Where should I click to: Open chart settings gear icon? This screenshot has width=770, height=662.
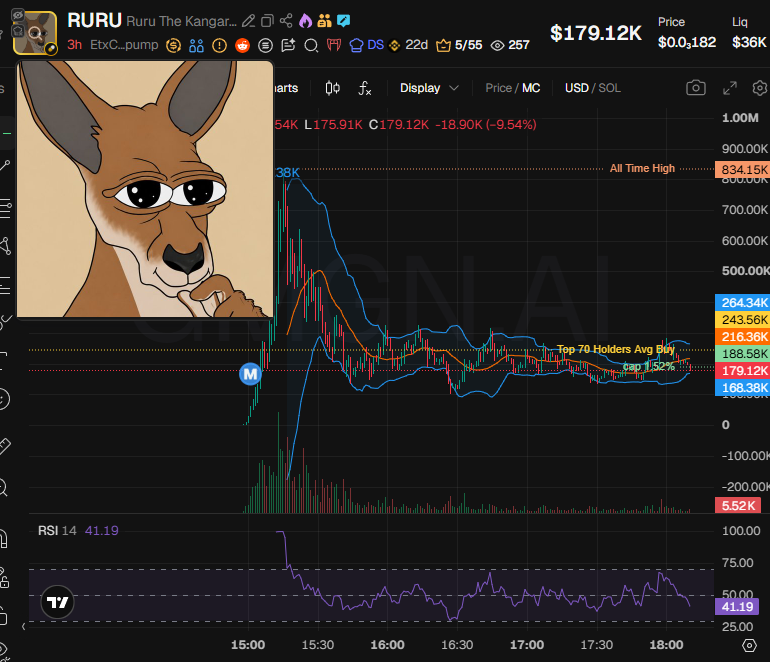pos(760,88)
